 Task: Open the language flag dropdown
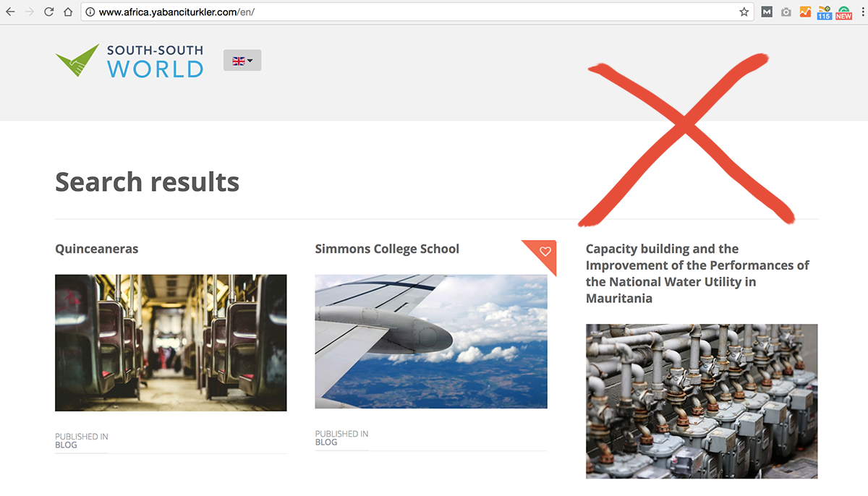pyautogui.click(x=242, y=61)
